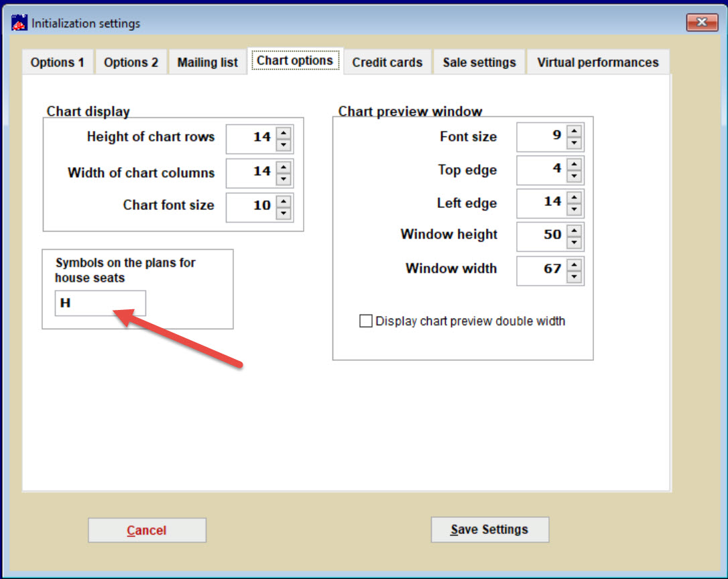Click the Save Settings button
Viewport: 728px width, 579px height.
489,529
